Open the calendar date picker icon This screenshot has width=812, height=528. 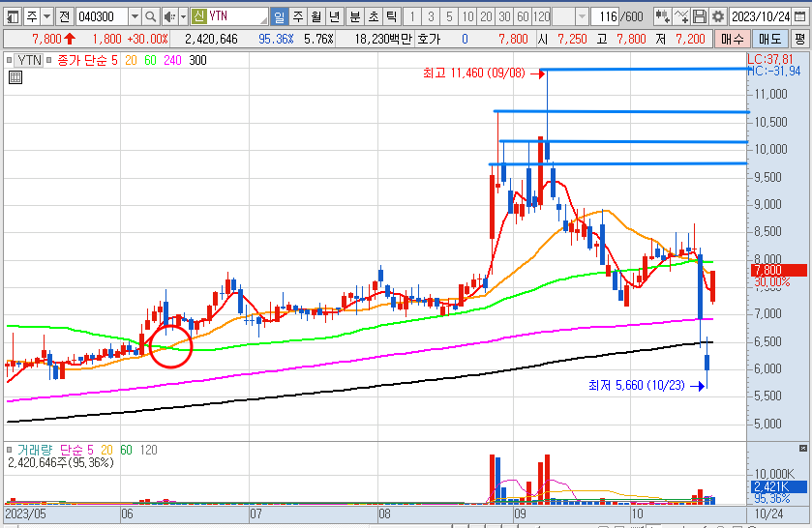pos(799,17)
